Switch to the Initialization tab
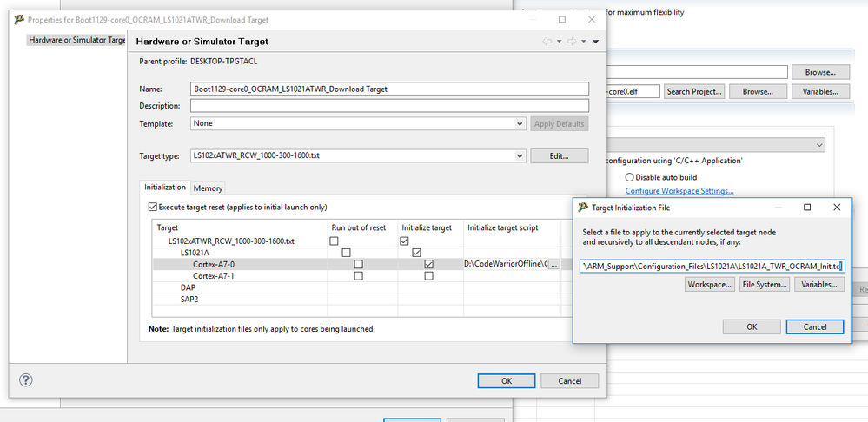Screen dimensions: 868x422 pyautogui.click(x=165, y=187)
